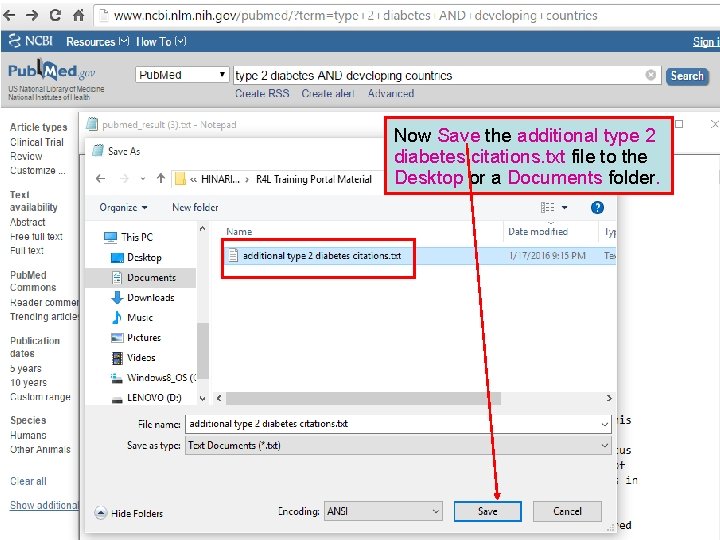The width and height of the screenshot is (720, 540).
Task: Click the Sign in link
Action: [x=706, y=42]
